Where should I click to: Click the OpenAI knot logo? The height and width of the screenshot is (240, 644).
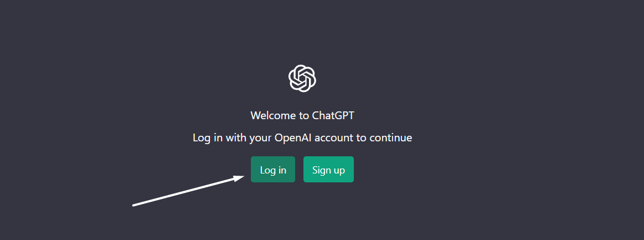pyautogui.click(x=302, y=78)
